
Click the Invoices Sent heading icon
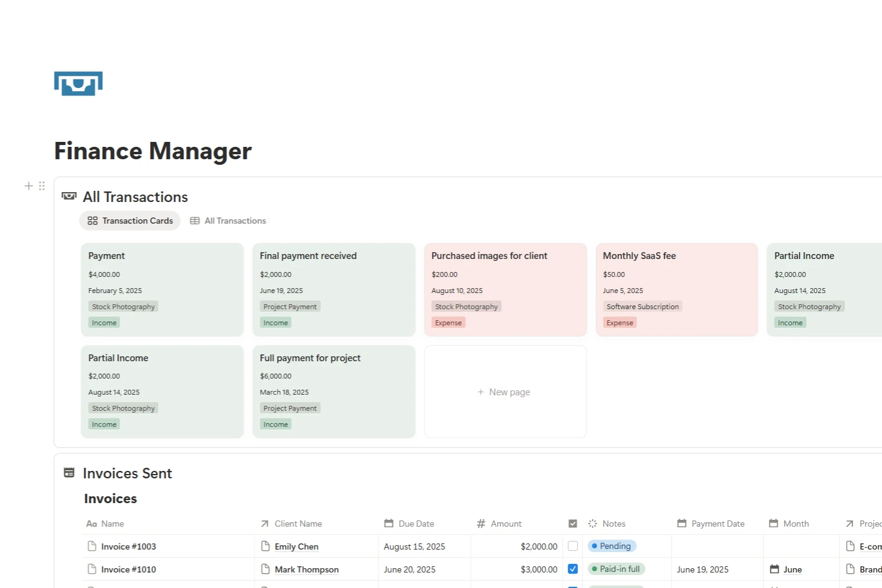(x=69, y=473)
